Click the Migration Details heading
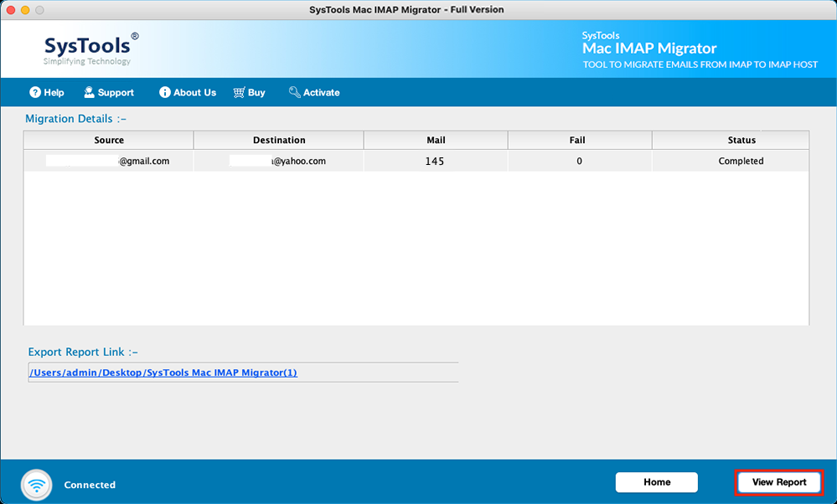The width and height of the screenshot is (837, 504). coord(75,118)
